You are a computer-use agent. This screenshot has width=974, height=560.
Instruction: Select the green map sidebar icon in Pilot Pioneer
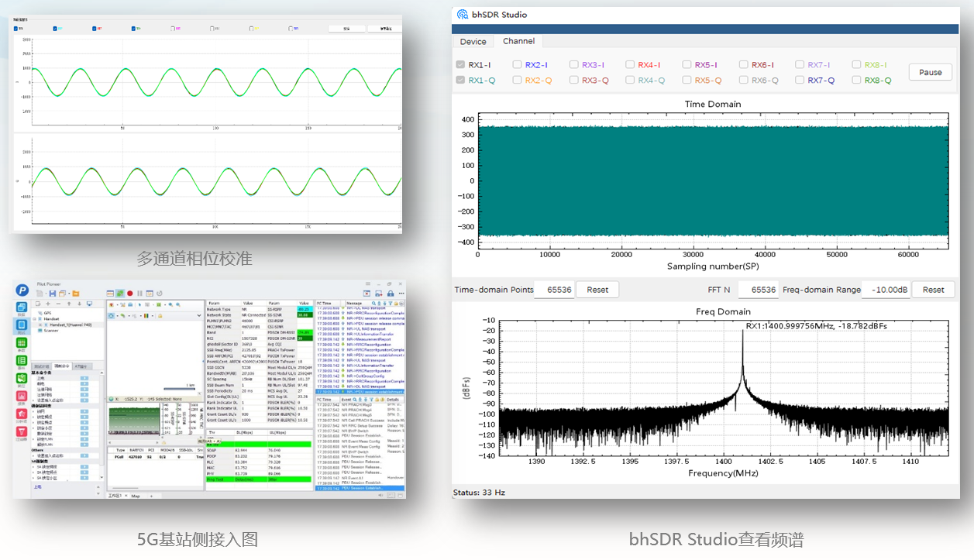coord(22,378)
